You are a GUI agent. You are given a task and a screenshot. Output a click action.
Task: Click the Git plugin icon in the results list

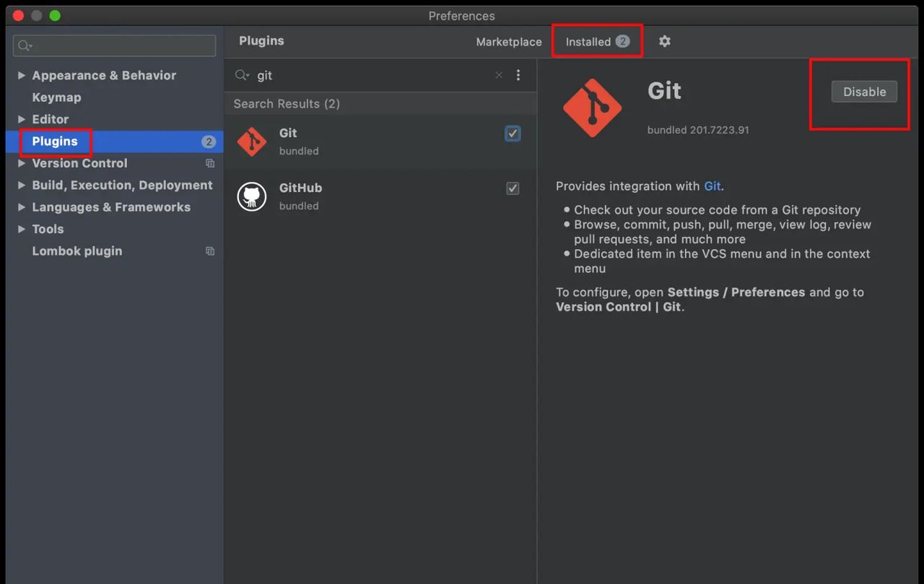252,141
